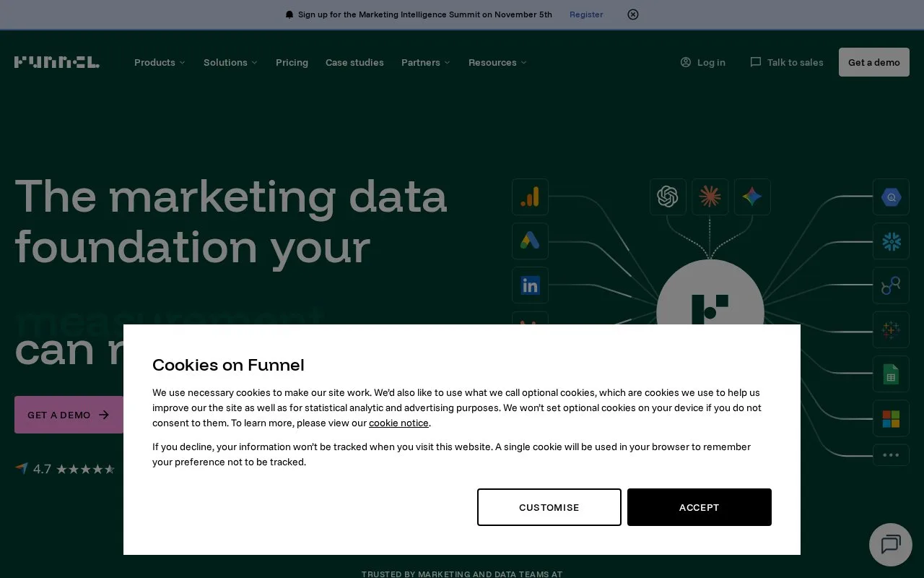
Task: Click the Google Gemini sparkle icon
Action: coord(752,197)
